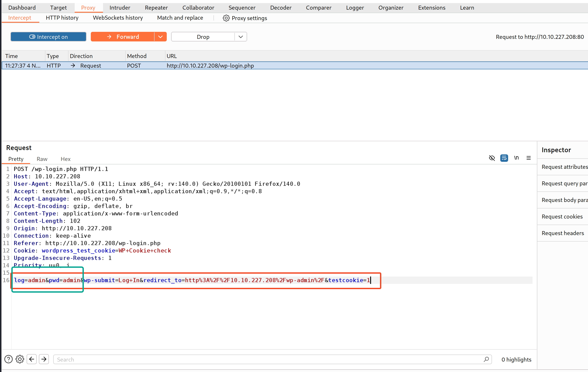
Task: Go to previous search match arrow
Action: tap(32, 359)
